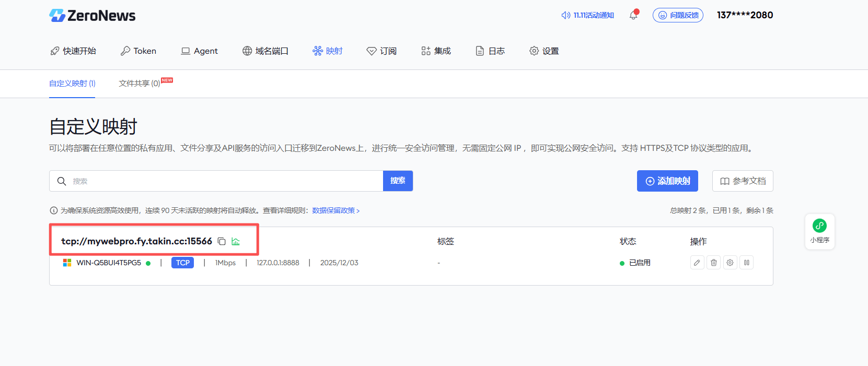Go to ZeroNews logo home

tap(92, 16)
